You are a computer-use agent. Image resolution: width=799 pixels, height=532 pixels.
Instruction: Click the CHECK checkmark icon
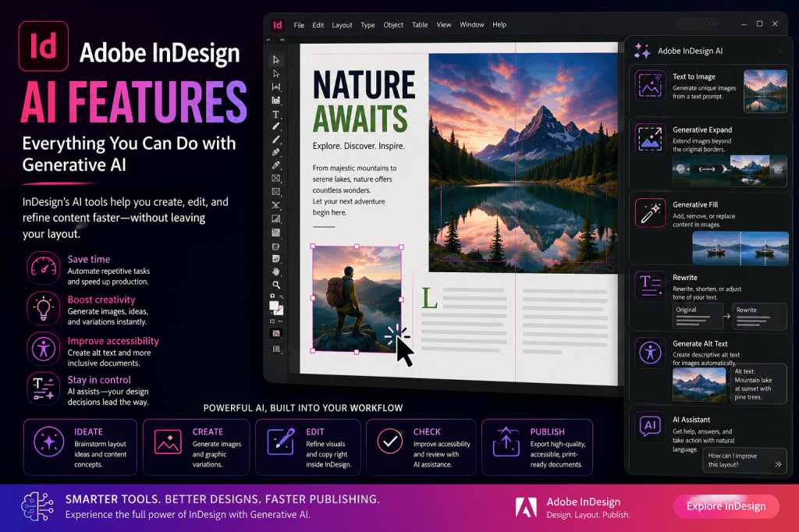[390, 442]
